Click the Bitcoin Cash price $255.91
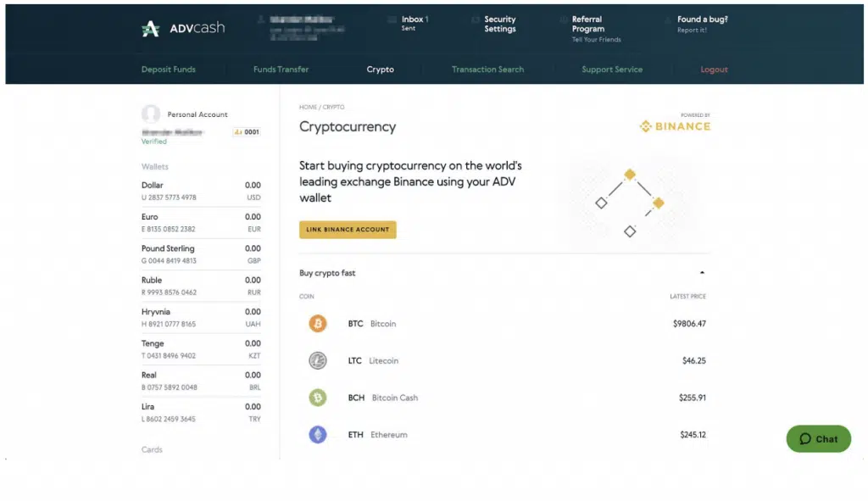This screenshot has width=868, height=501. (693, 398)
